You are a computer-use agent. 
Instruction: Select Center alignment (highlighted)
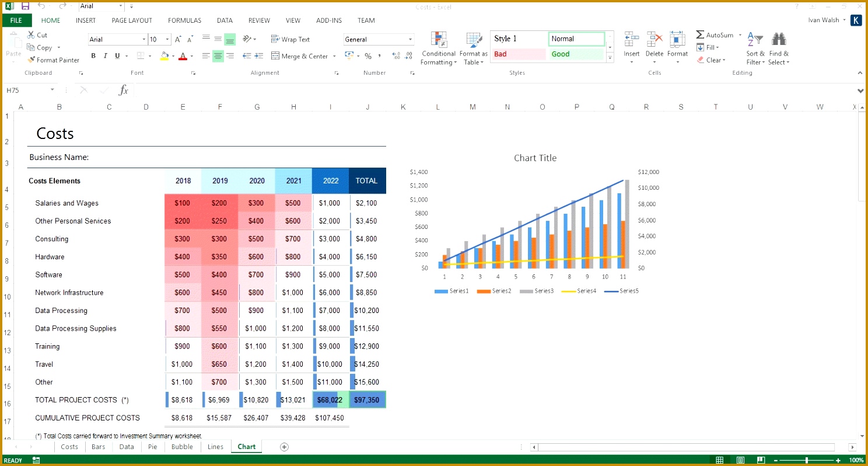point(218,56)
